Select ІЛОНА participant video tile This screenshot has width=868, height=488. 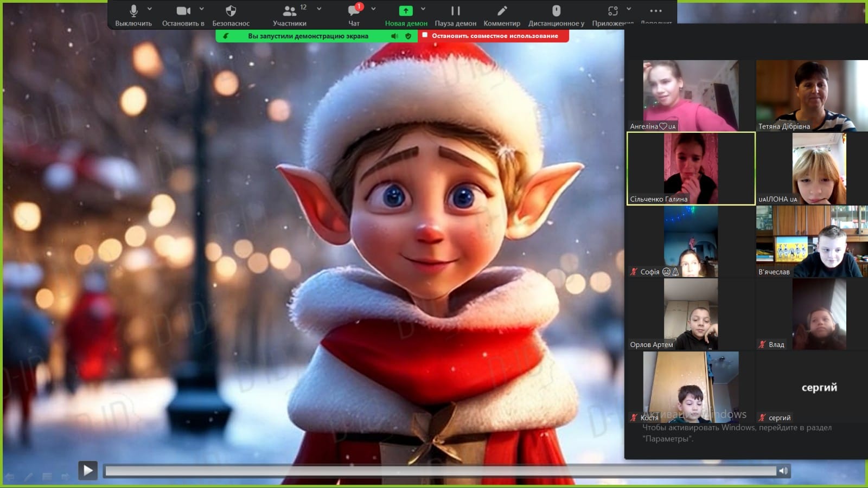pyautogui.click(x=812, y=169)
